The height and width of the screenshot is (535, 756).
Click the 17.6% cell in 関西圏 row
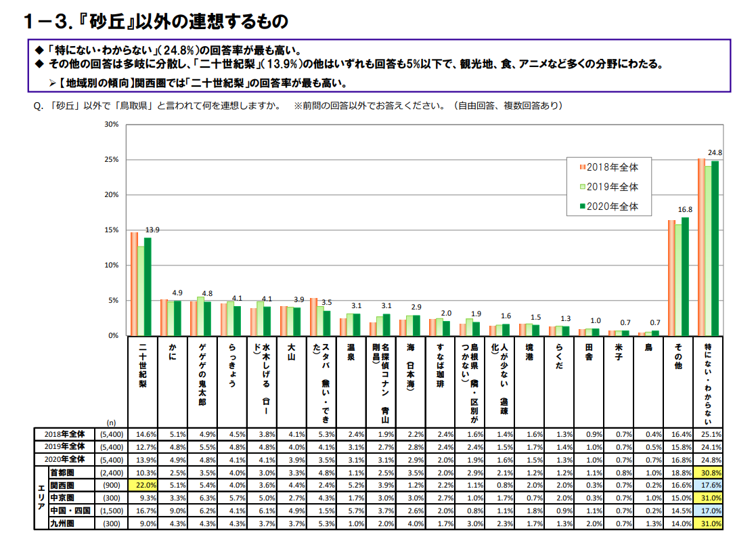[x=709, y=485]
